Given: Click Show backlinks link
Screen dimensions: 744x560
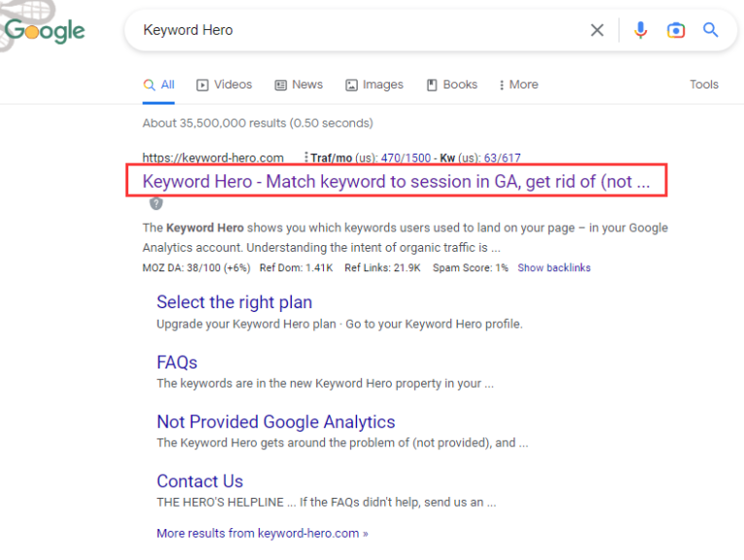Looking at the screenshot, I should (553, 267).
